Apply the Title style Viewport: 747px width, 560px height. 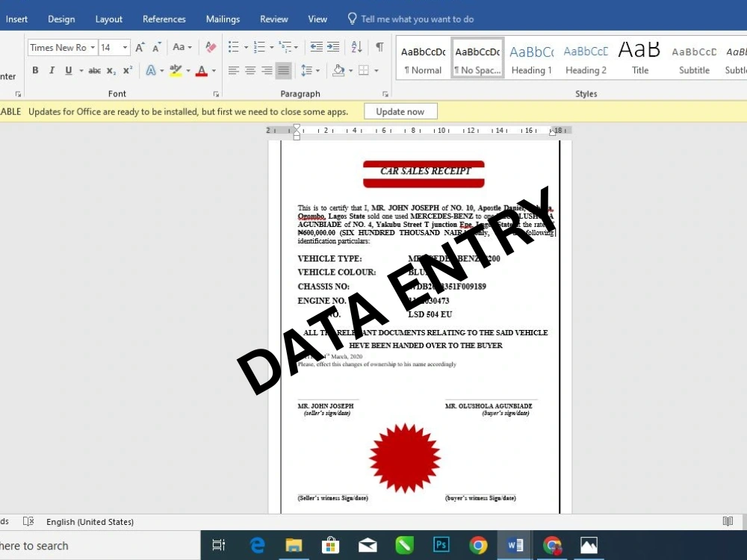640,58
